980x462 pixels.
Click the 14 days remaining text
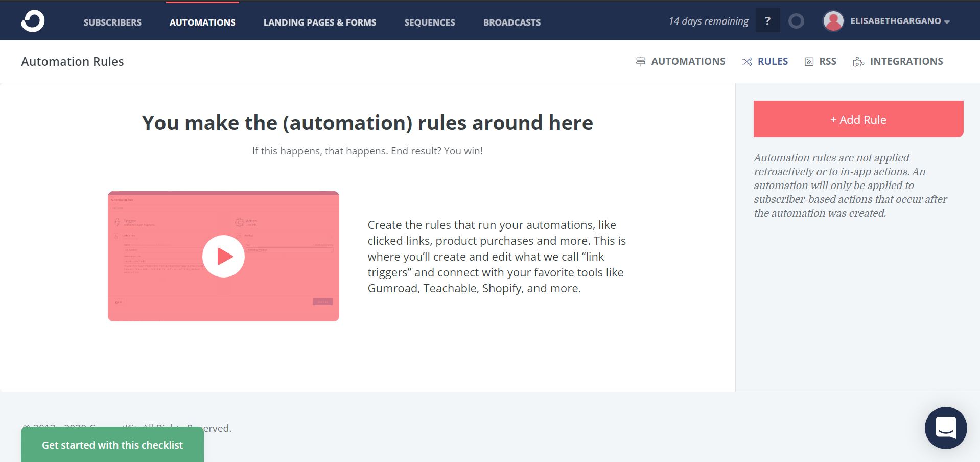click(x=709, y=21)
